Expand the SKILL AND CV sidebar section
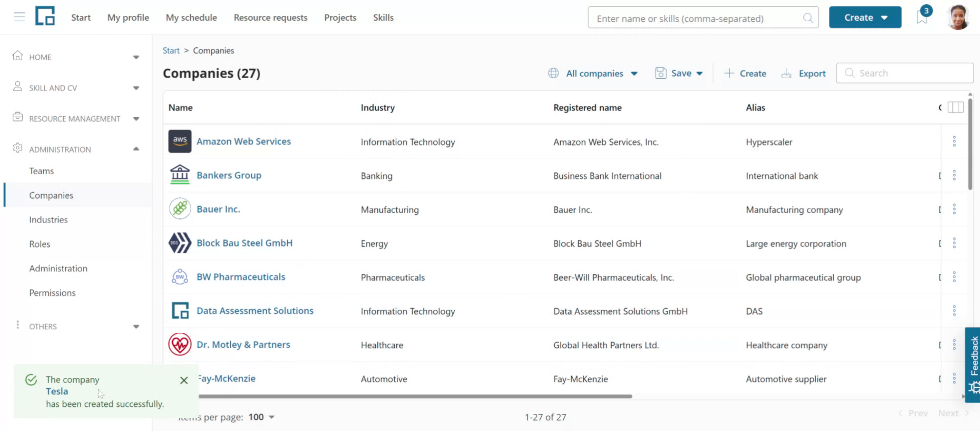The width and height of the screenshot is (980, 431). (x=76, y=88)
